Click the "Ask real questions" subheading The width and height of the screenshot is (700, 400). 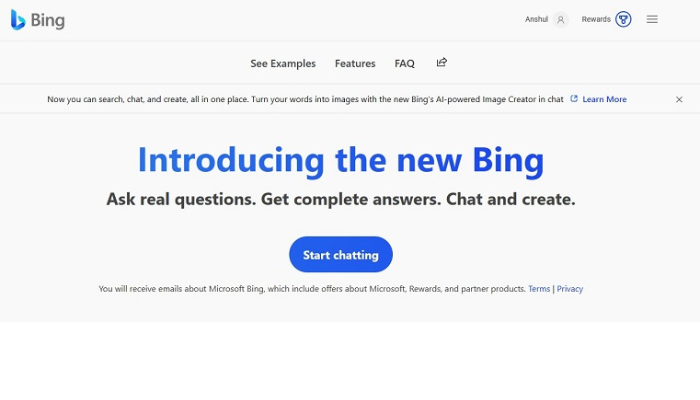341,199
